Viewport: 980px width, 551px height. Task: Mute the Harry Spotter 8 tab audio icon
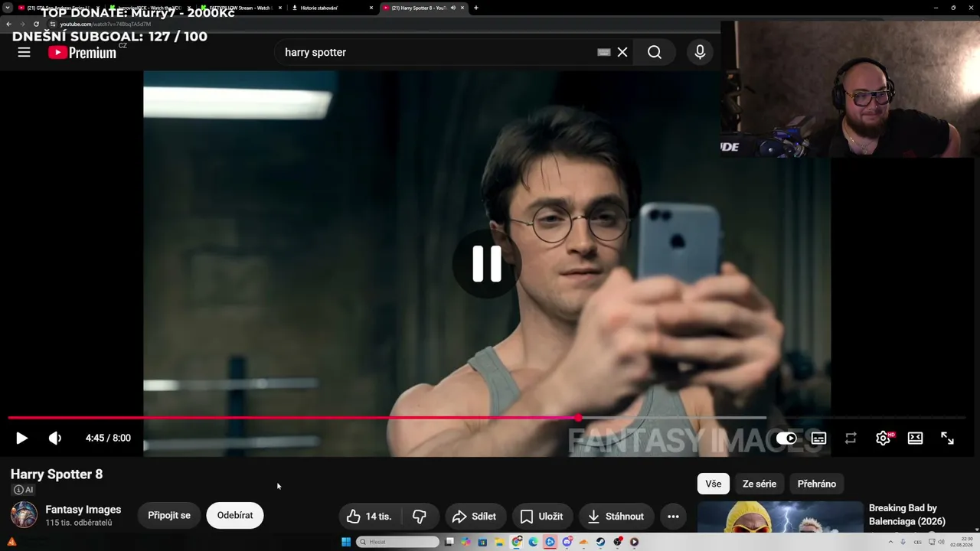[x=453, y=8]
